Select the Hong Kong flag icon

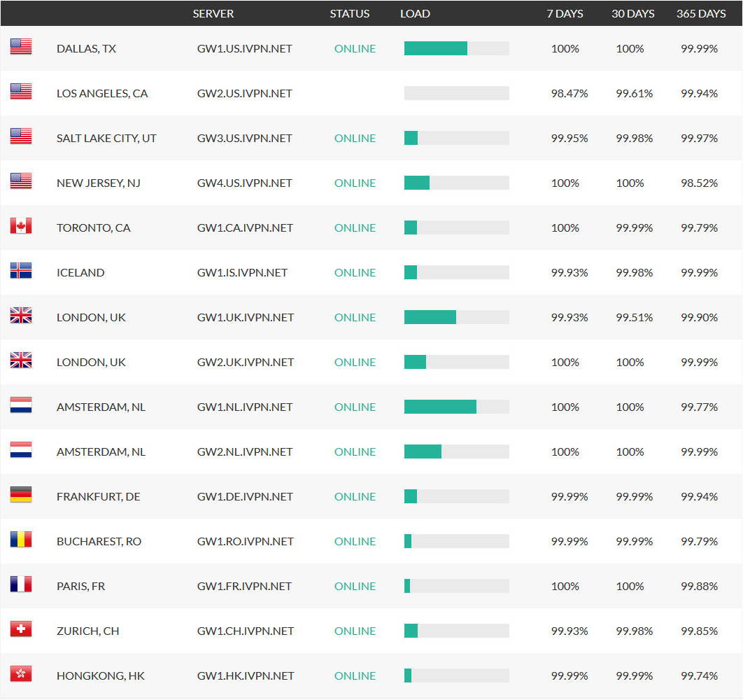pyautogui.click(x=21, y=674)
